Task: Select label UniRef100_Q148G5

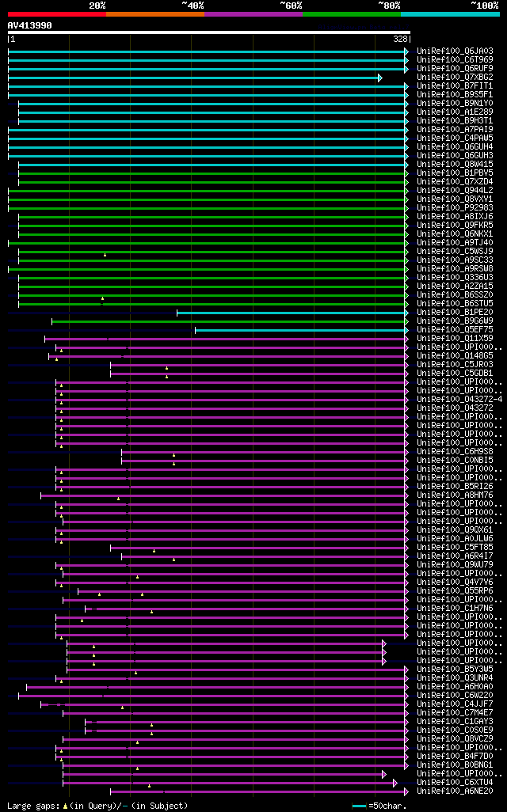Action: point(455,356)
